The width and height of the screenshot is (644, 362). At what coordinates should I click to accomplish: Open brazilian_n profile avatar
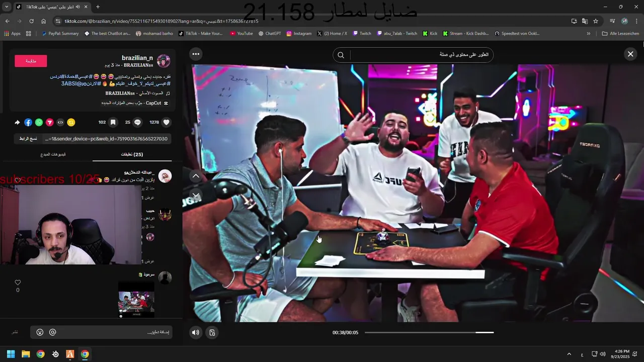pos(164,61)
